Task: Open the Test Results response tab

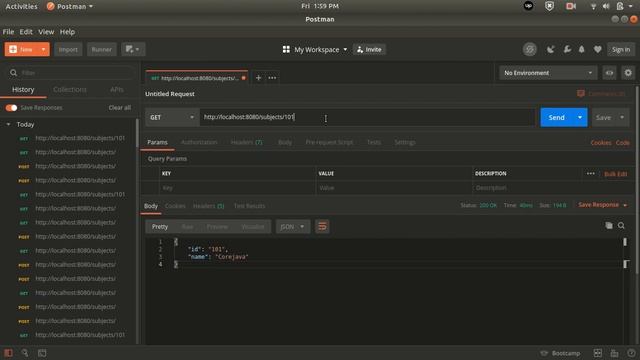Action: tap(249, 206)
